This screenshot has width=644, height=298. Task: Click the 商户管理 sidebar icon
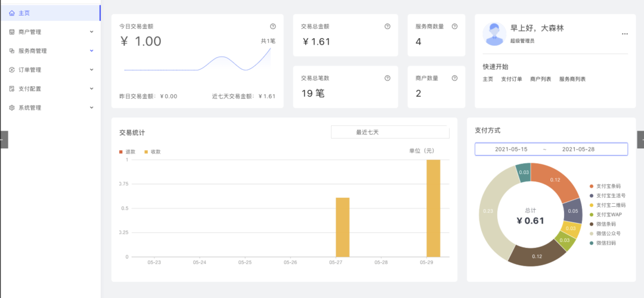12,32
